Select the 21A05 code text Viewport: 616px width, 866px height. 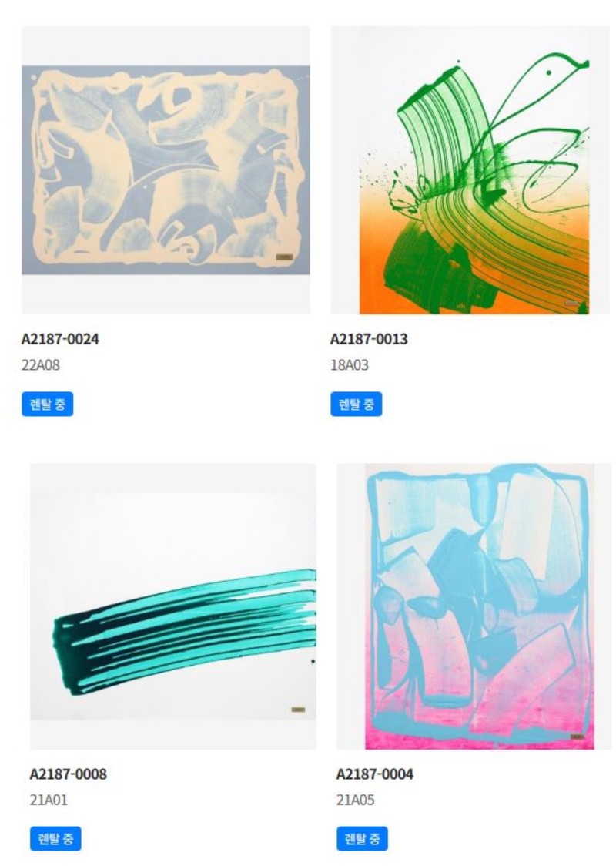(x=356, y=800)
